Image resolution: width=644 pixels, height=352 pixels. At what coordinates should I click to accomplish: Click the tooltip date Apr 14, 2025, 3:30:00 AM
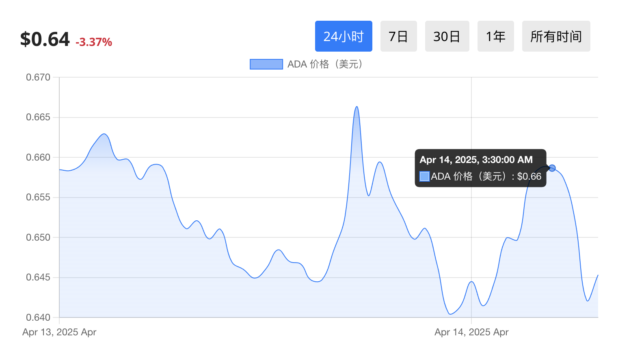476,160
